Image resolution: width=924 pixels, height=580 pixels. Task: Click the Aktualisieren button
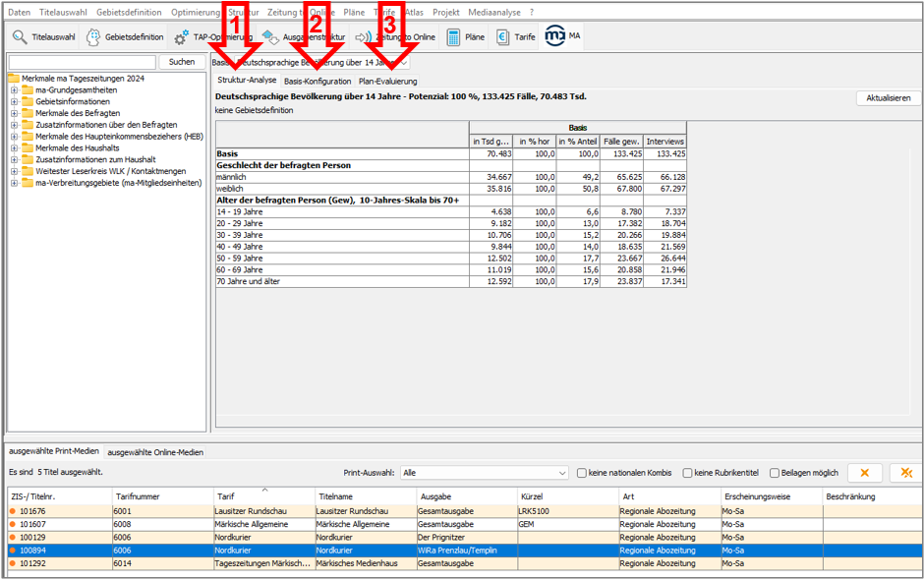889,98
